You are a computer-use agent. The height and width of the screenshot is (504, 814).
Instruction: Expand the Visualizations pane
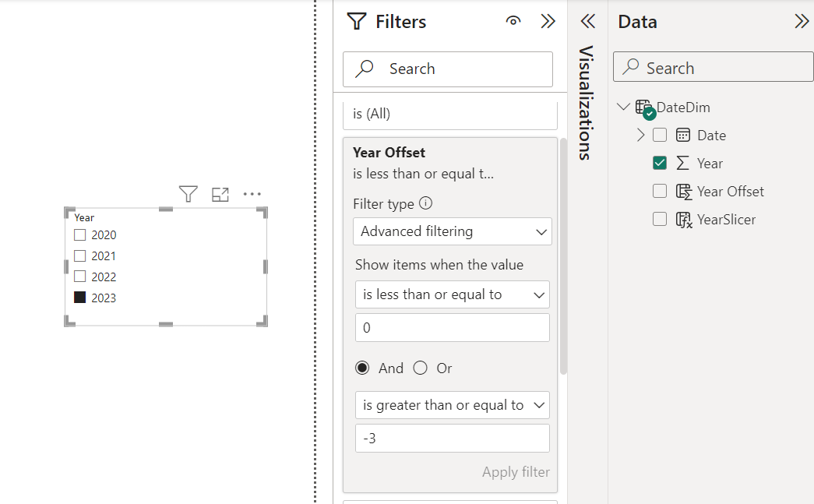point(587,21)
